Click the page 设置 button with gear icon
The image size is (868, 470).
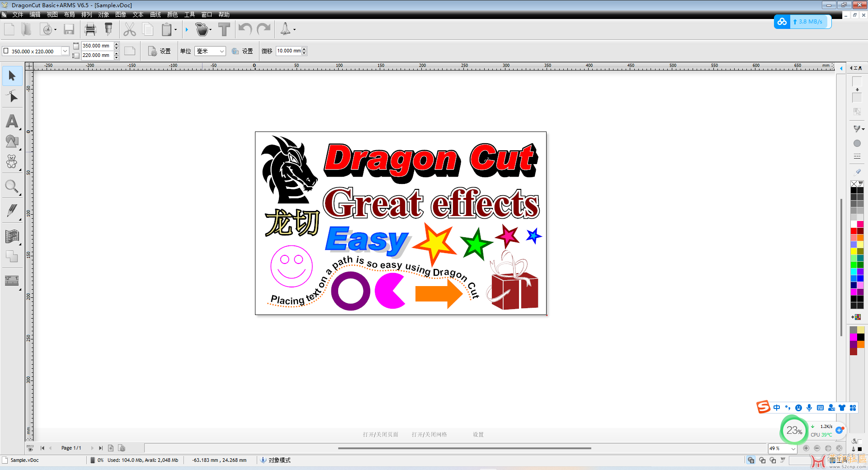click(x=160, y=51)
